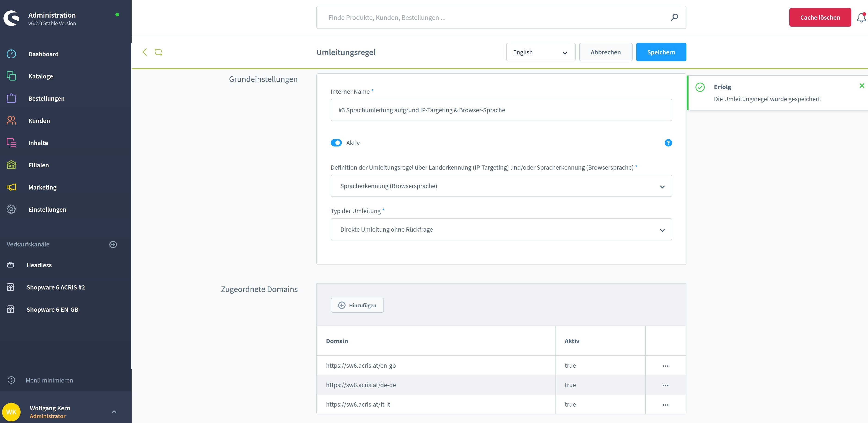Viewport: 868px width, 423px height.
Task: Click the Filialen store icon
Action: pyautogui.click(x=11, y=165)
